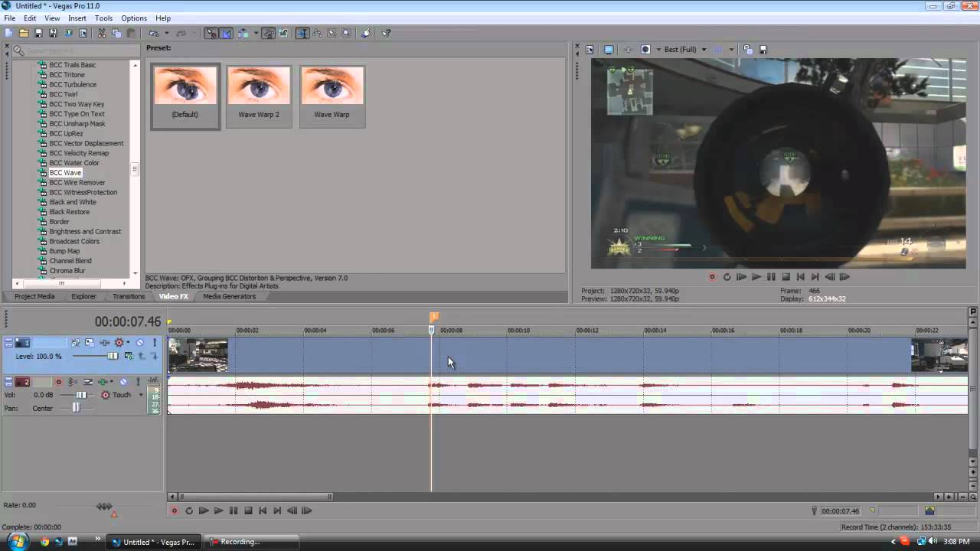The image size is (980, 551).
Task: Play the video in preview window transport
Action: point(756,277)
